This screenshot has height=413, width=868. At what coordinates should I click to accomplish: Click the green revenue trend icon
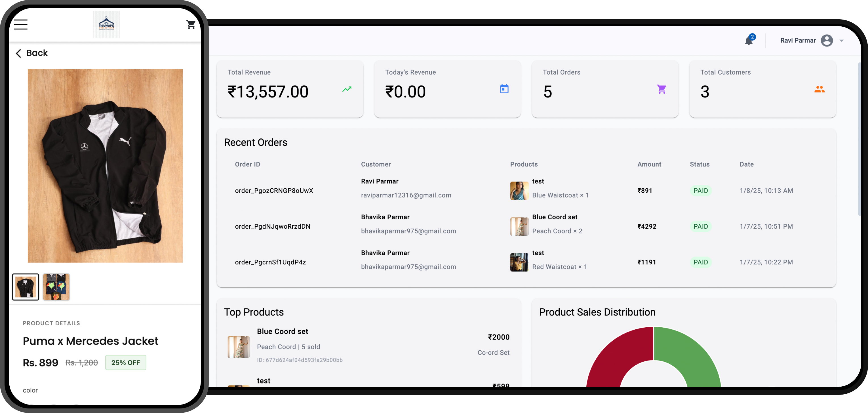coord(347,89)
